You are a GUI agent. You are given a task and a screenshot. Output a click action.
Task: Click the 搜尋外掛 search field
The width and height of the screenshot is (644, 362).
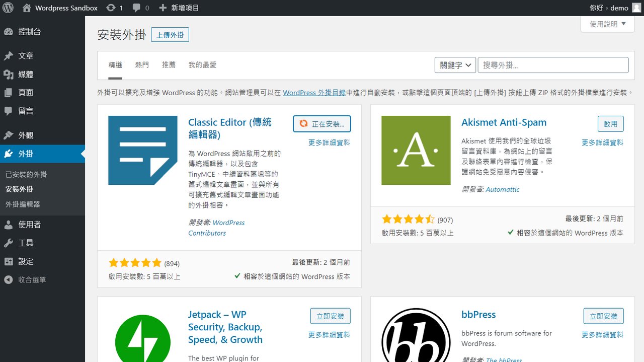point(553,65)
